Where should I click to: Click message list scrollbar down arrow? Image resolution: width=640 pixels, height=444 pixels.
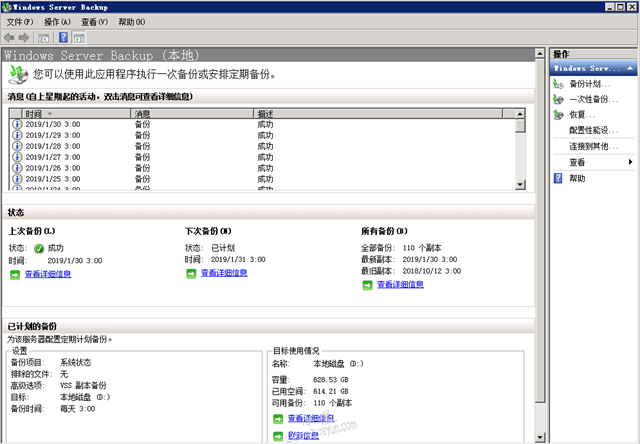(x=520, y=184)
